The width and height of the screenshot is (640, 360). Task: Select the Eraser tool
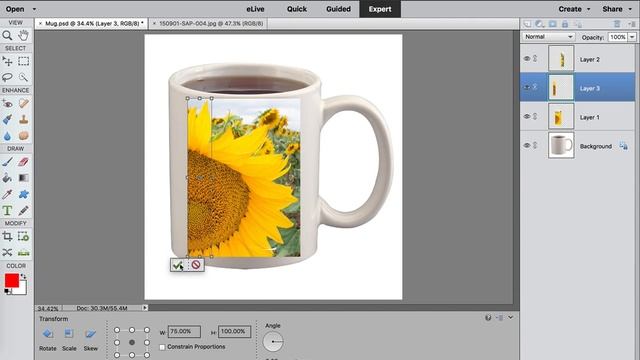click(x=24, y=162)
